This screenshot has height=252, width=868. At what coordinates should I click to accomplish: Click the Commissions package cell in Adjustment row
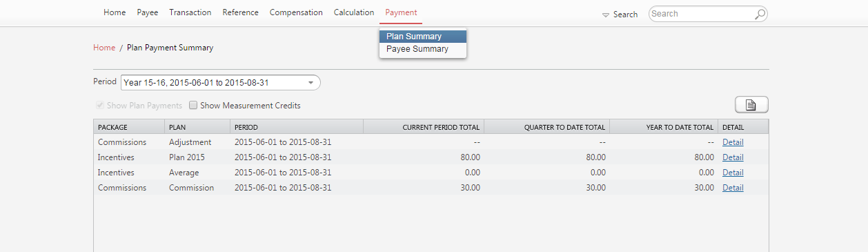tap(129, 142)
